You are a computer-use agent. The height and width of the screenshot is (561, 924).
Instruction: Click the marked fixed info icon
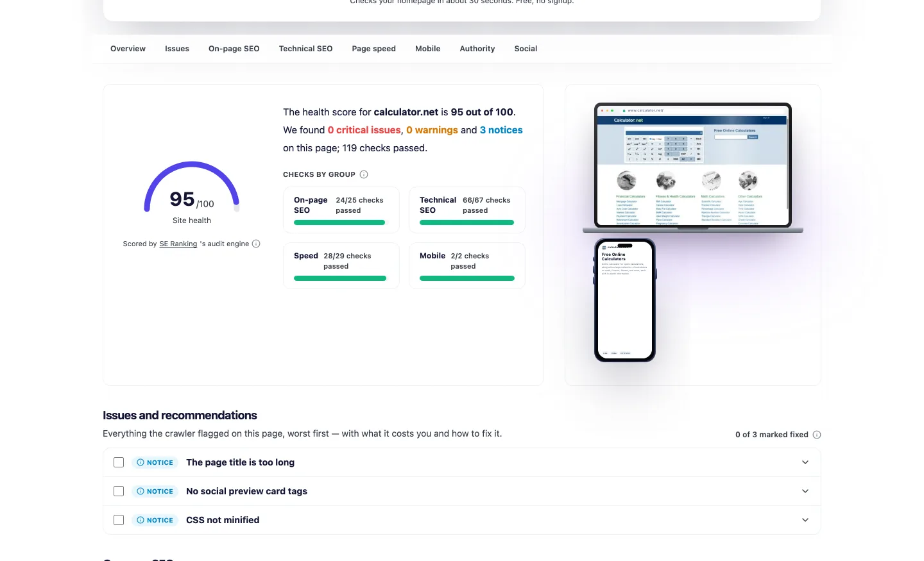(x=817, y=435)
